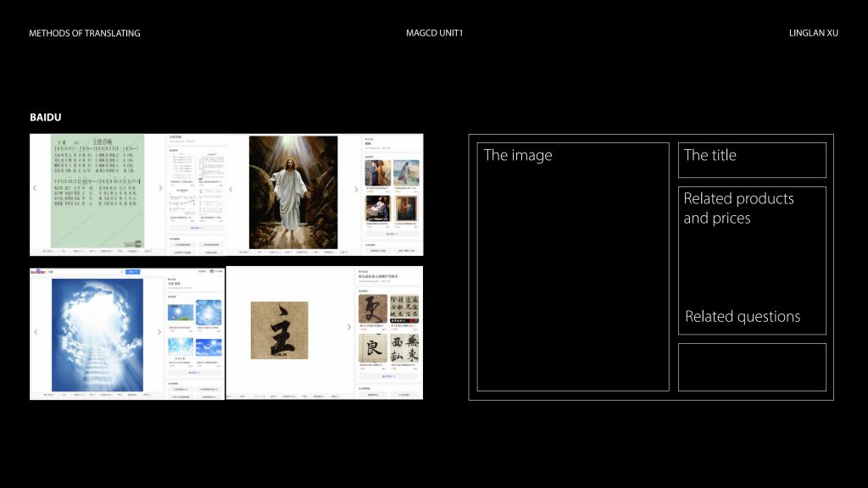Expand show more under calligraphy related products
Viewport: 868px width, 488px height.
point(388,376)
